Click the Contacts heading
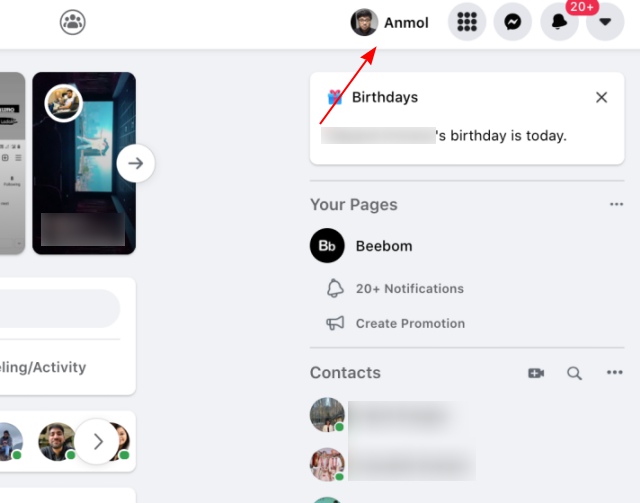This screenshot has height=503, width=640. tap(345, 373)
